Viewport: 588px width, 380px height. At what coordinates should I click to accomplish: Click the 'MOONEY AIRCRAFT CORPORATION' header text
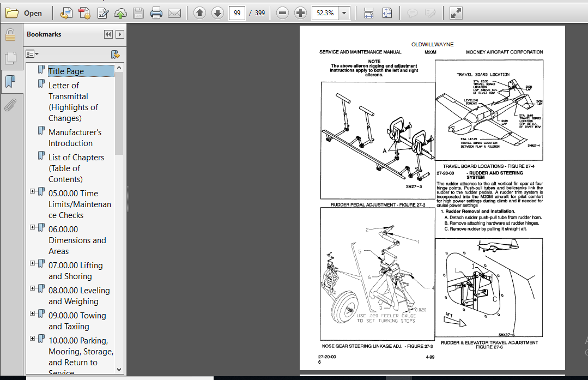click(x=505, y=52)
